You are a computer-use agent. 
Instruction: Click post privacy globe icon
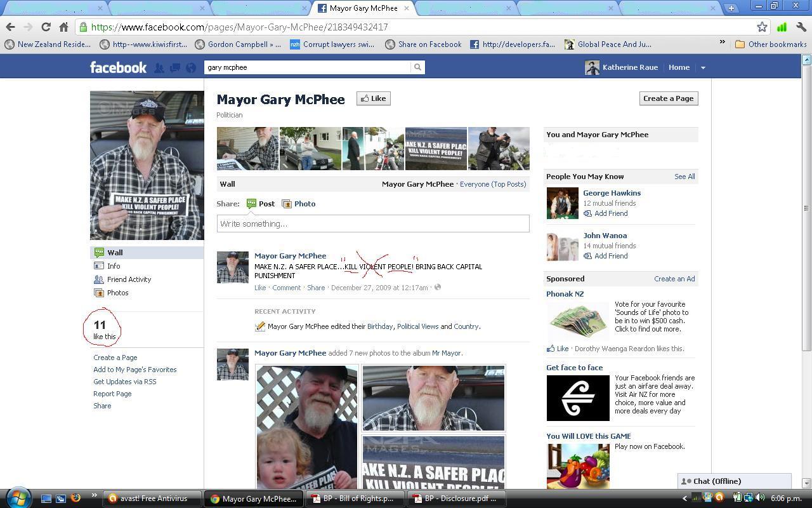click(438, 288)
